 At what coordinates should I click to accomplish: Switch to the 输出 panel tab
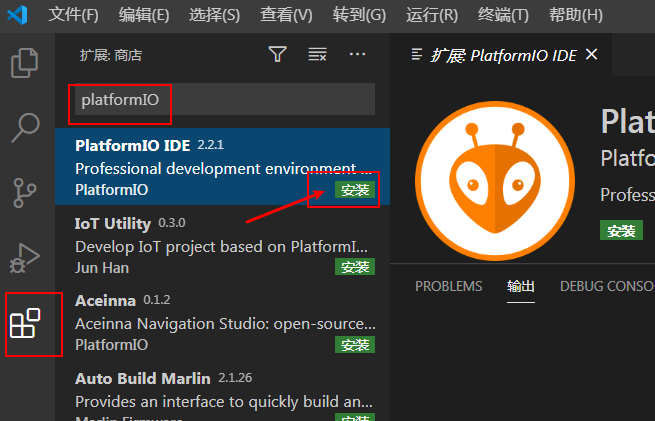coord(520,286)
